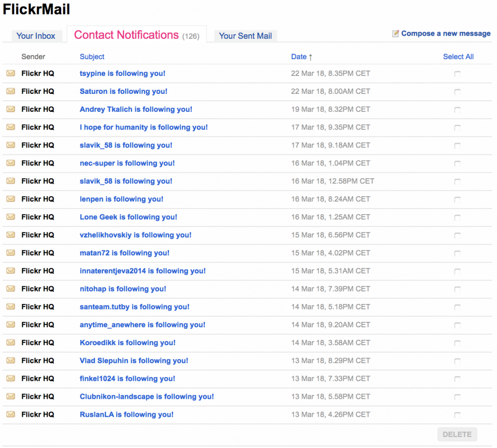Switch to Your Inbox tab
The width and height of the screenshot is (497, 448).
36,36
